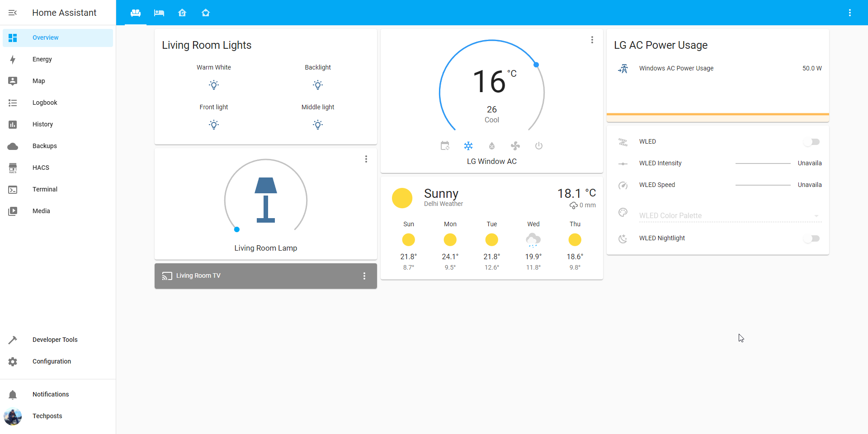
Task: Open the Living Room Lamp card menu
Action: [x=366, y=159]
